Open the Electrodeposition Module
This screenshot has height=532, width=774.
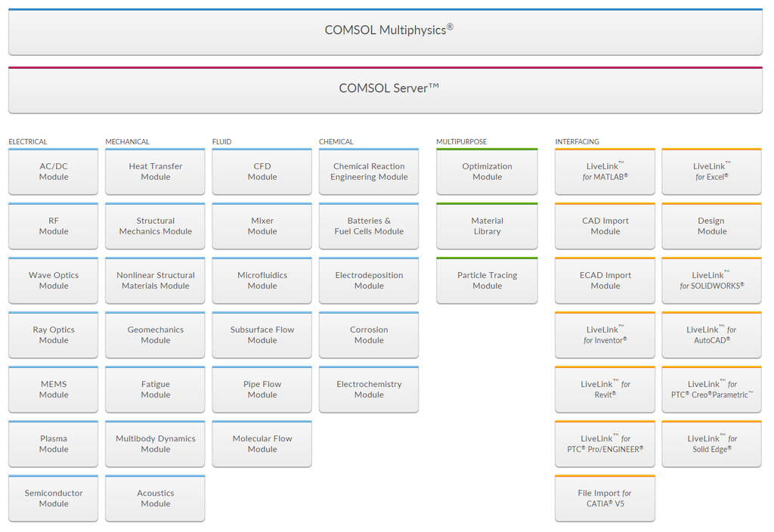(x=369, y=280)
